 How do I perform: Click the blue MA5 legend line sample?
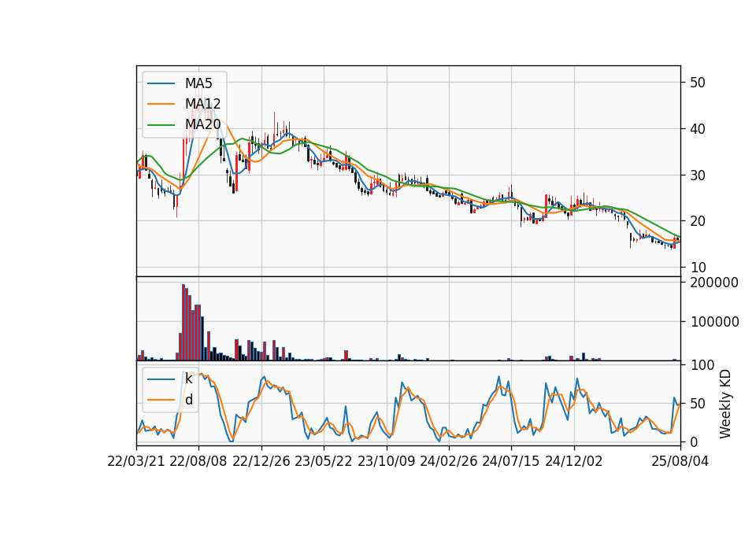(161, 83)
